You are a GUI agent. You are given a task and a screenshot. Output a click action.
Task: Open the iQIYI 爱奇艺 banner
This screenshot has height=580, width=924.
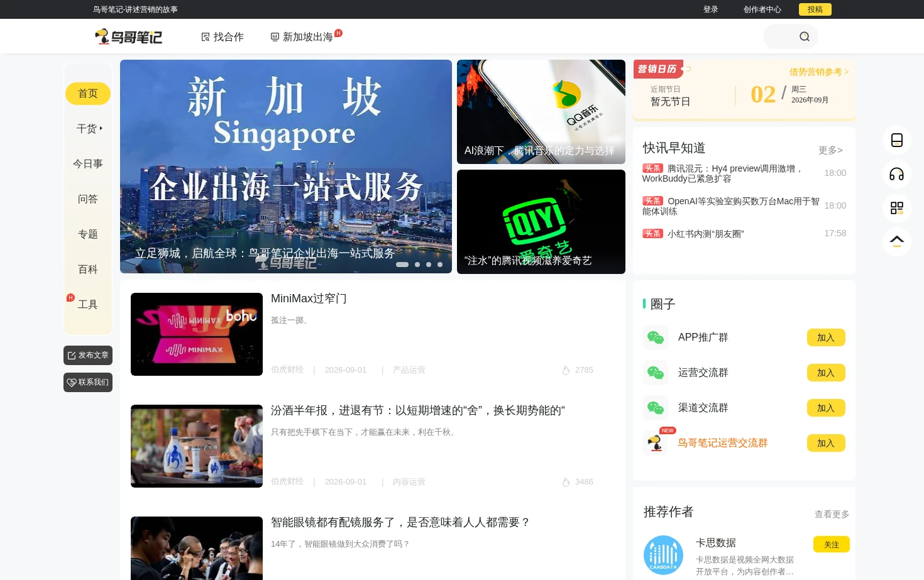[x=541, y=222]
